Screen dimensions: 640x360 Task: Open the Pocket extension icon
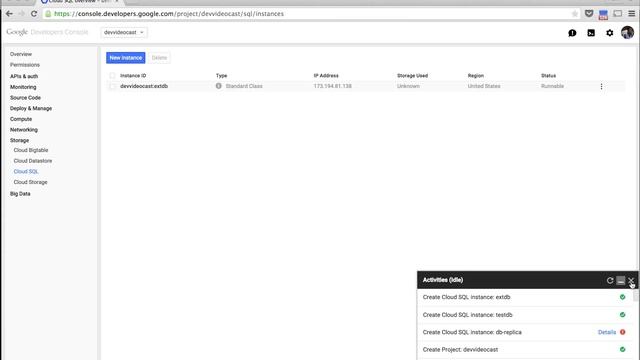click(x=589, y=14)
